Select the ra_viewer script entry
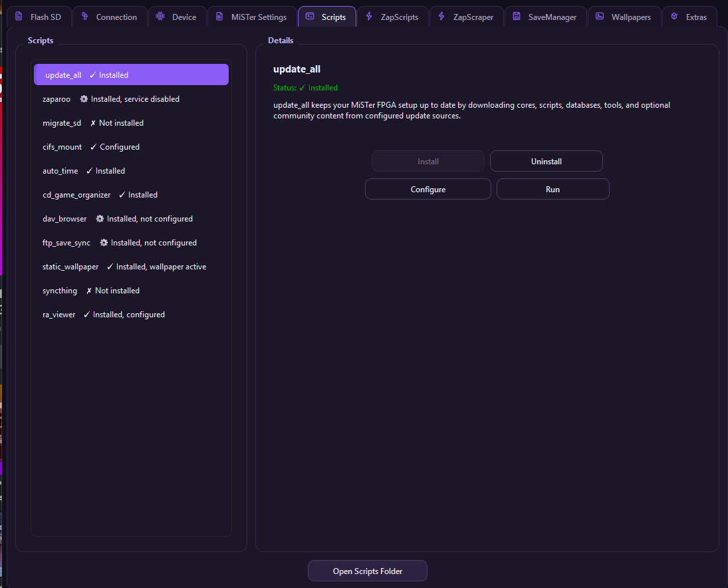The image size is (728, 588). click(132, 315)
